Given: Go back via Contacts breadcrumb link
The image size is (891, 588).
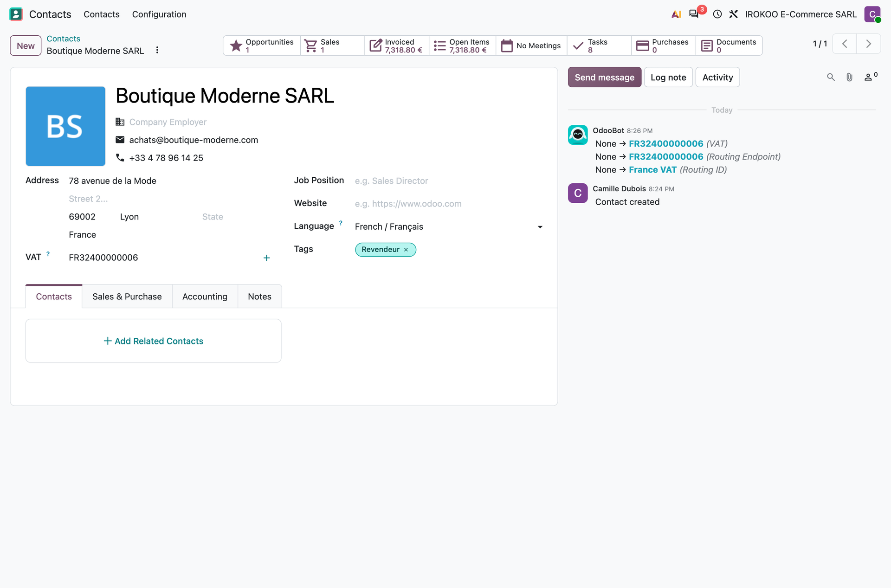Looking at the screenshot, I should pos(64,39).
